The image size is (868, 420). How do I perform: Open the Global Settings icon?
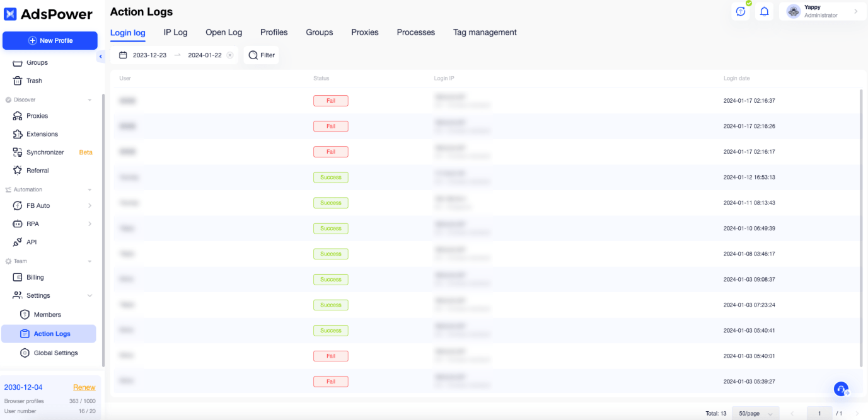(25, 353)
